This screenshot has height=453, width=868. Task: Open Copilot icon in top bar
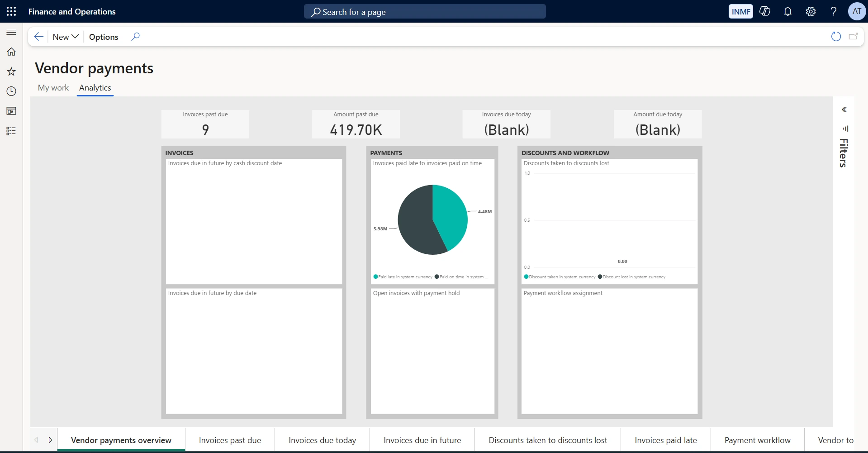(765, 11)
